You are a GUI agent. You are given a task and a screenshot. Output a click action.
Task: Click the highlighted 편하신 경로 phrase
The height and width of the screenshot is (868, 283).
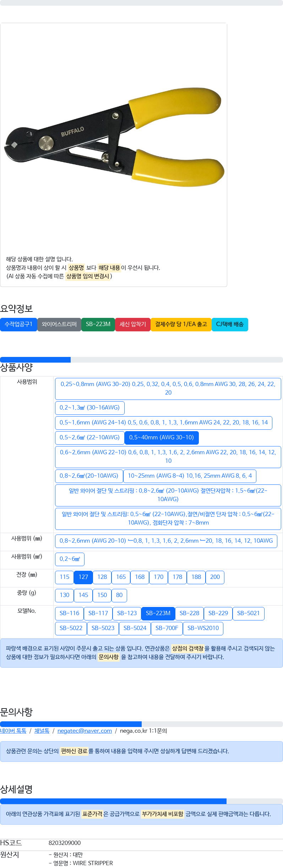click(x=74, y=751)
